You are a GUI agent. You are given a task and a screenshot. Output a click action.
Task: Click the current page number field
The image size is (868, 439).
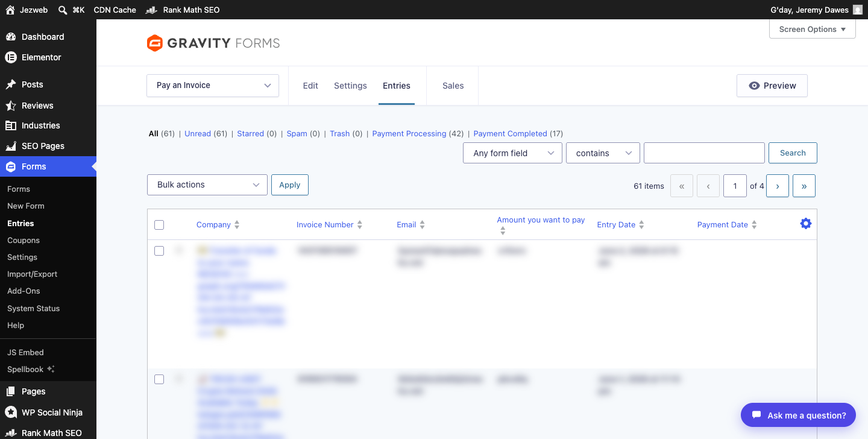735,186
